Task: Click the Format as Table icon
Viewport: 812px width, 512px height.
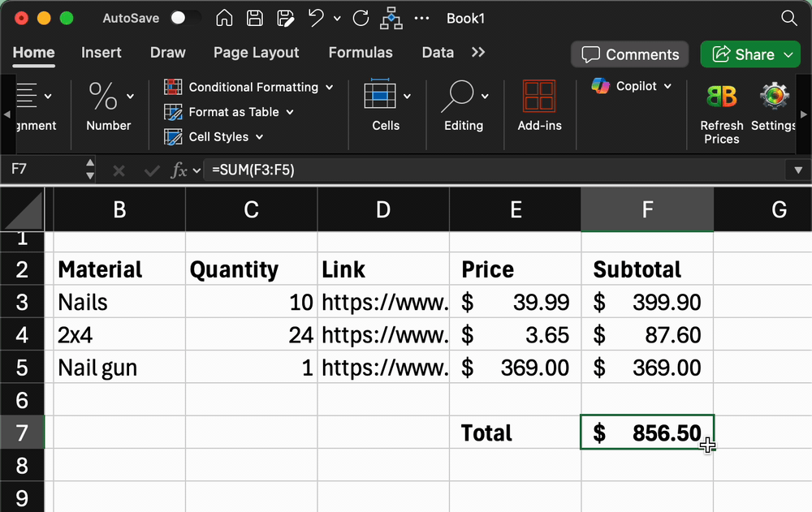Action: (x=173, y=112)
